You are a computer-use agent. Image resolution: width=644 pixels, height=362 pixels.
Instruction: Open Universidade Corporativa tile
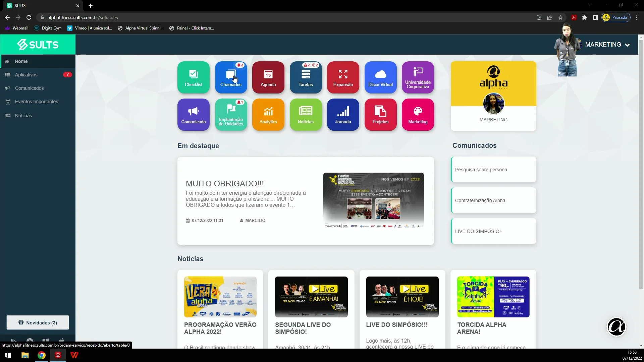point(418,77)
